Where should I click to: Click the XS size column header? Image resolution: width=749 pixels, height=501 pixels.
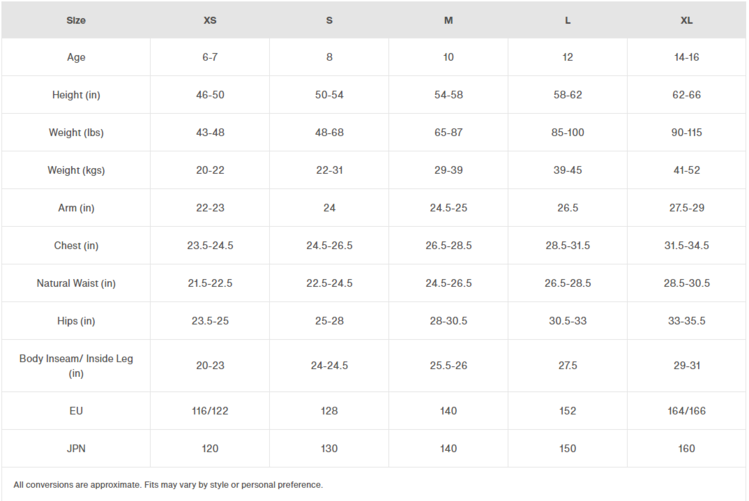click(x=210, y=20)
